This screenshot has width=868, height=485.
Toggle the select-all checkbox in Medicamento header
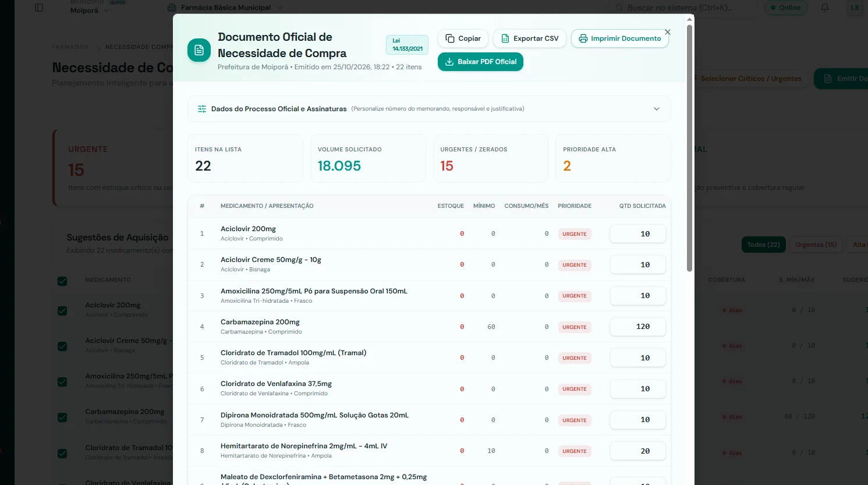click(x=62, y=281)
